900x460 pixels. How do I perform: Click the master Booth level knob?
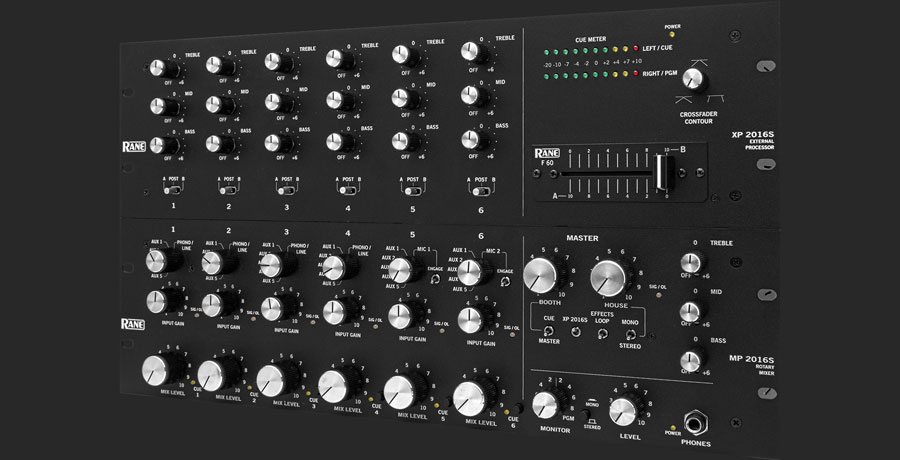pos(542,273)
